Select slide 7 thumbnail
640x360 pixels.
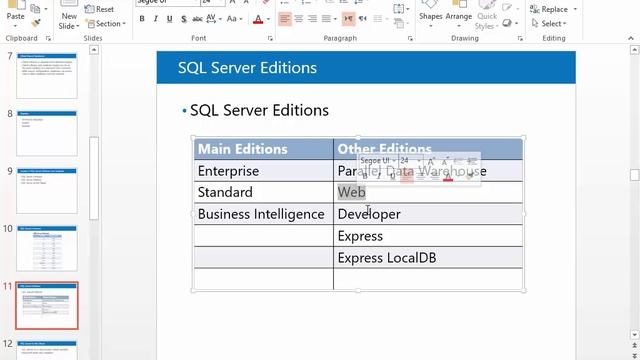(x=47, y=76)
